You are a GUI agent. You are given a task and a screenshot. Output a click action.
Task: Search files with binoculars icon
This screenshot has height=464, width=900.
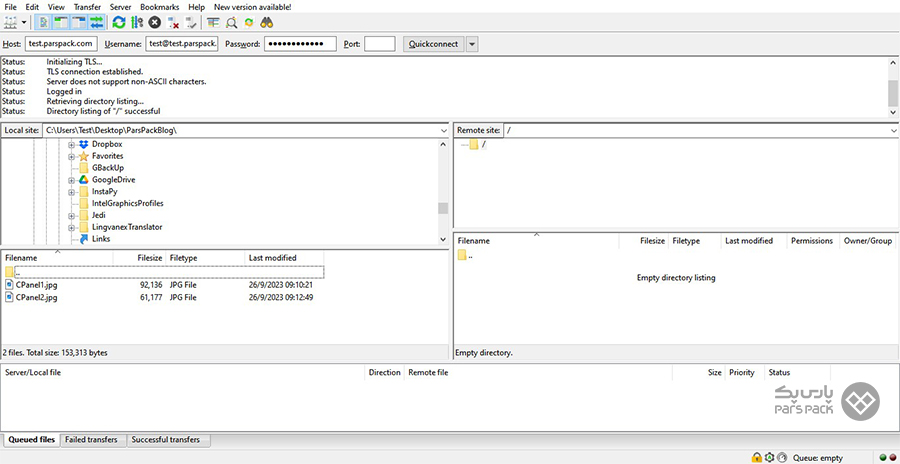click(267, 22)
